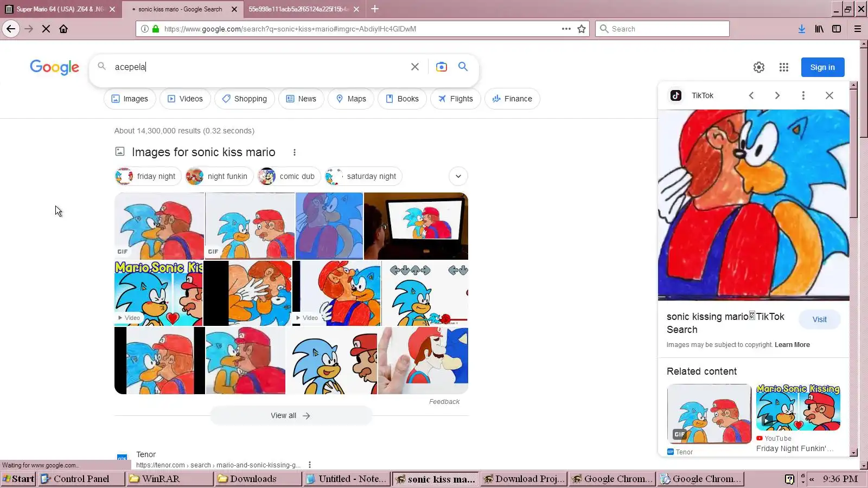This screenshot has width=868, height=488.
Task: Open the Firefox downloads arrow
Action: 802,29
